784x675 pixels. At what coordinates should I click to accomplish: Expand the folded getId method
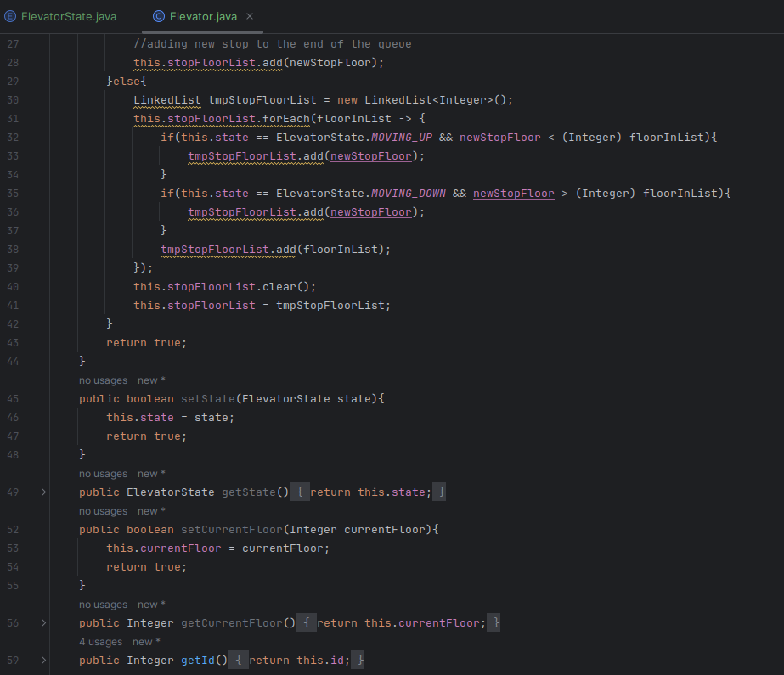[x=44, y=661]
